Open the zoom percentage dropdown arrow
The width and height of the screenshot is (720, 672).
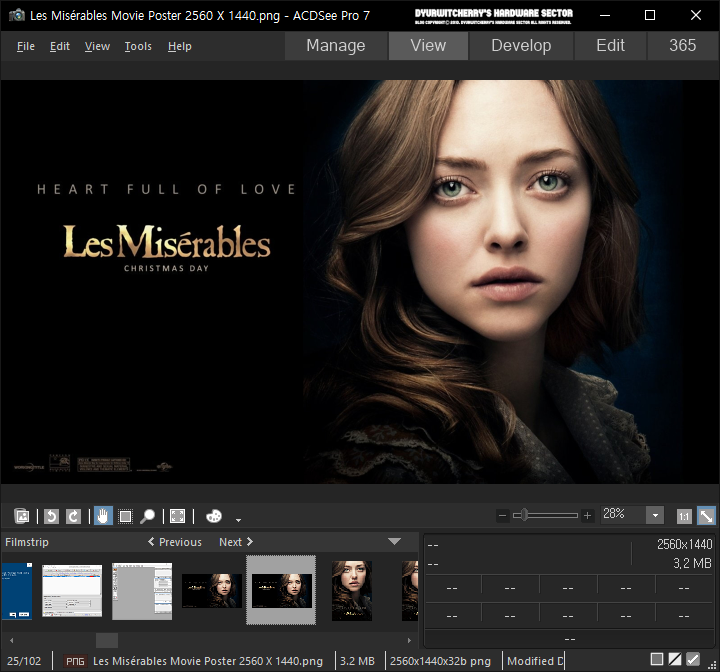pos(655,515)
